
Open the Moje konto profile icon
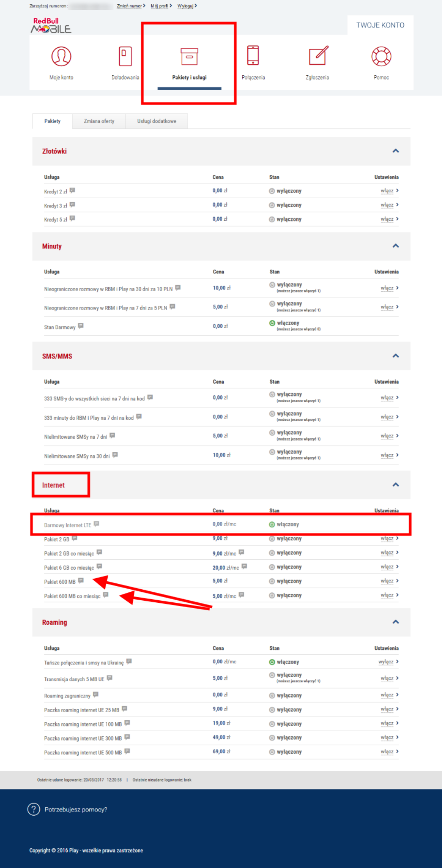pos(61,56)
